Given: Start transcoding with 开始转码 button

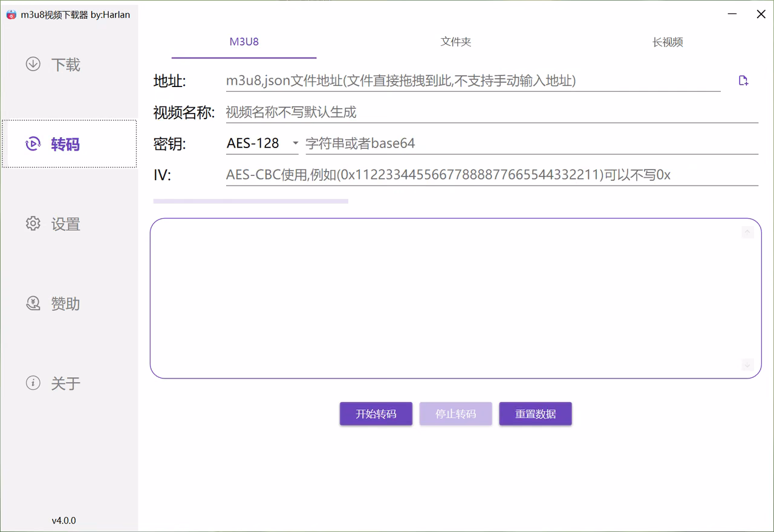Looking at the screenshot, I should click(x=376, y=414).
